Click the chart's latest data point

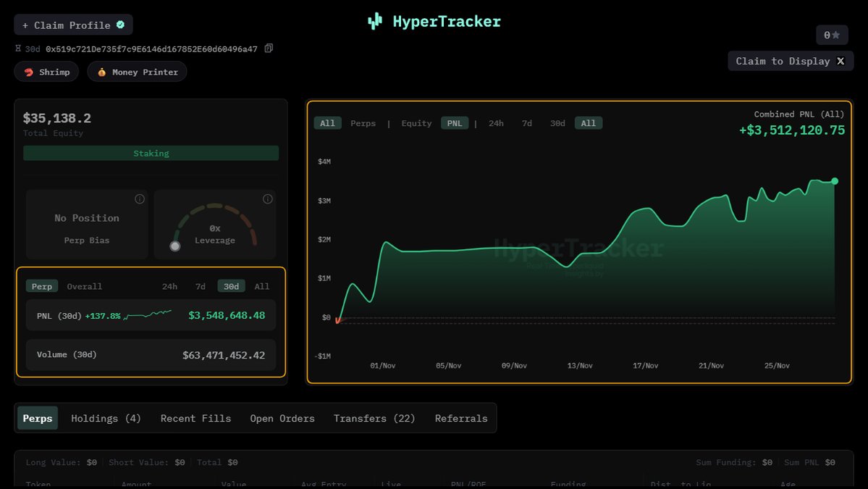coord(835,181)
